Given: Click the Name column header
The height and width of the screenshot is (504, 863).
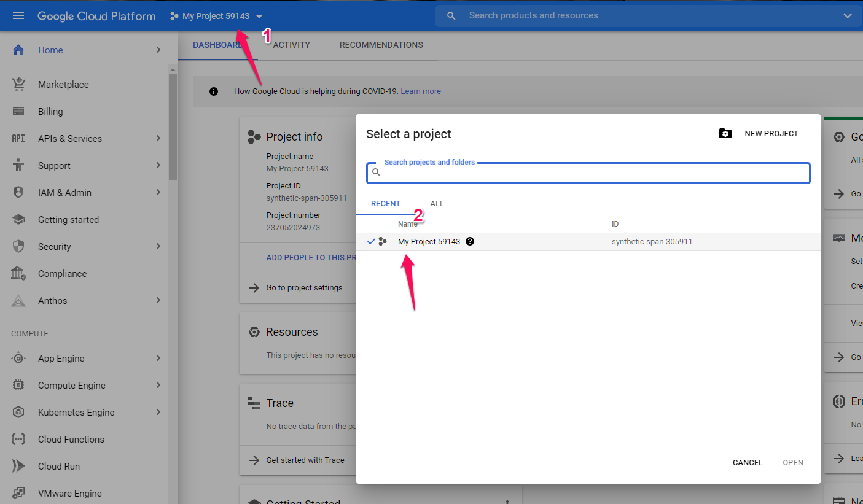Looking at the screenshot, I should coord(408,224).
